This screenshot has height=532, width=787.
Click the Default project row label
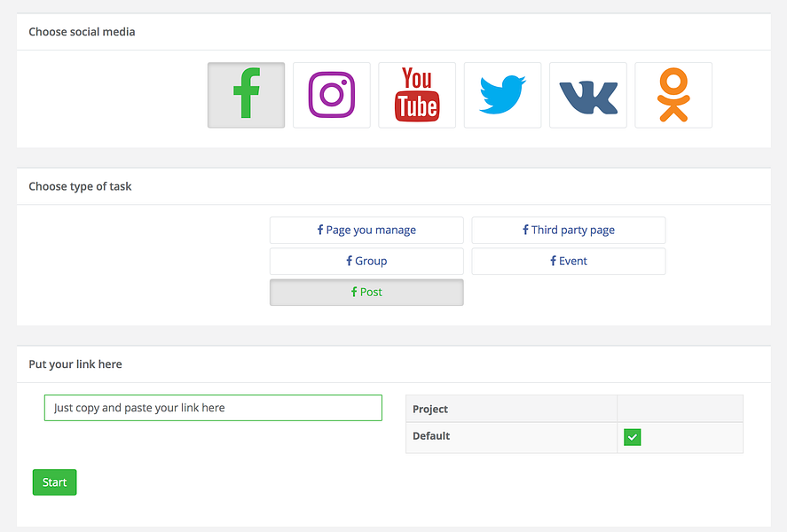(431, 435)
